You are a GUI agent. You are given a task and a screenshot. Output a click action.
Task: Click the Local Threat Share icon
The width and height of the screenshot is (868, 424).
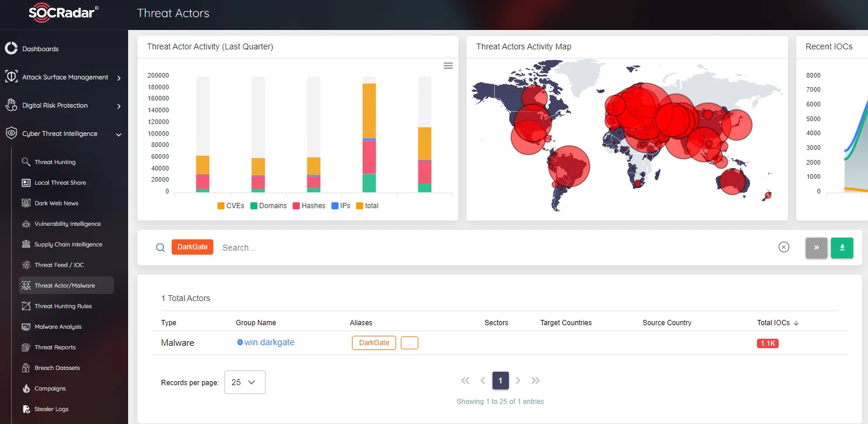[26, 182]
